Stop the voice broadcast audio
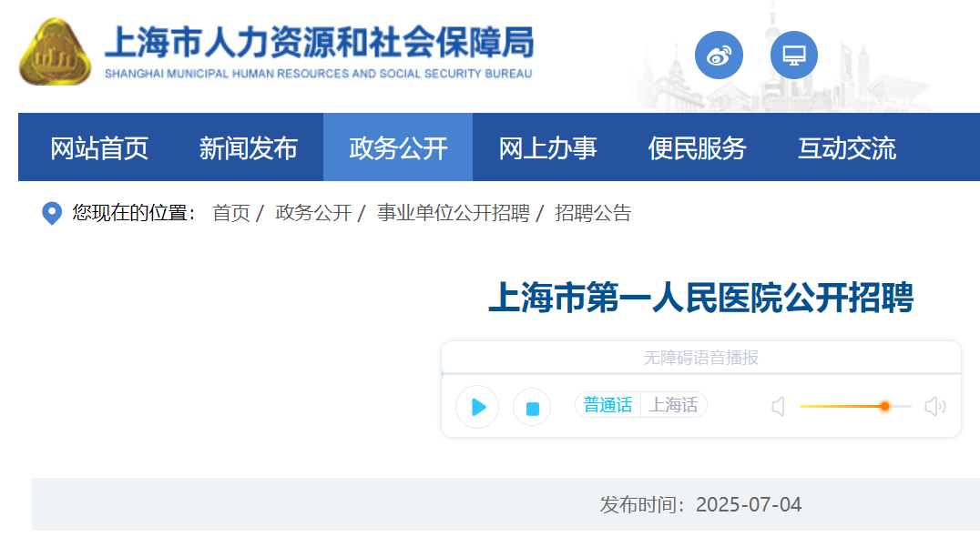980x557 pixels. click(x=532, y=407)
